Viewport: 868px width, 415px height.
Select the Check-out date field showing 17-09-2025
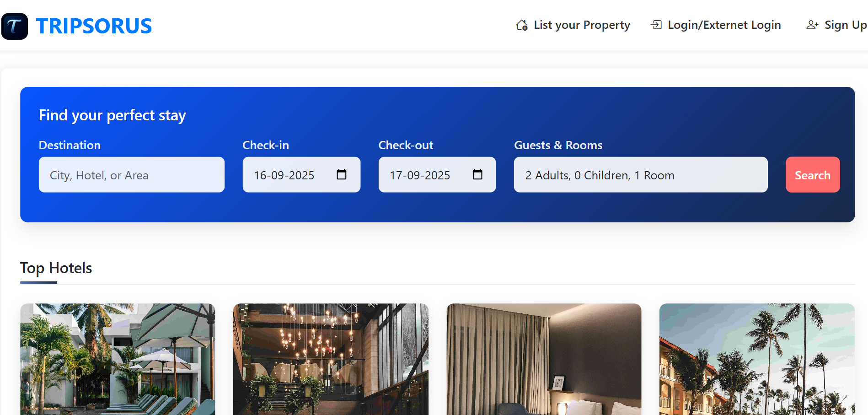[437, 175]
